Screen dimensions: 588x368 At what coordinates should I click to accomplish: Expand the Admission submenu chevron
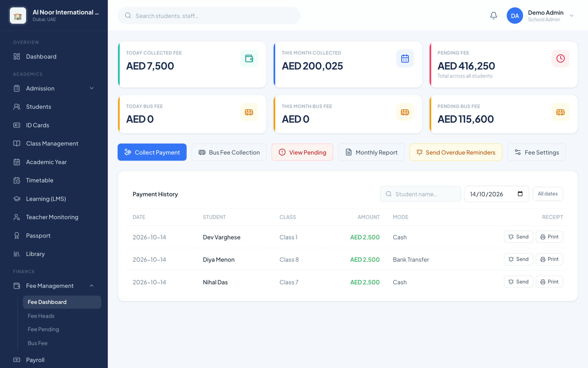[92, 88]
